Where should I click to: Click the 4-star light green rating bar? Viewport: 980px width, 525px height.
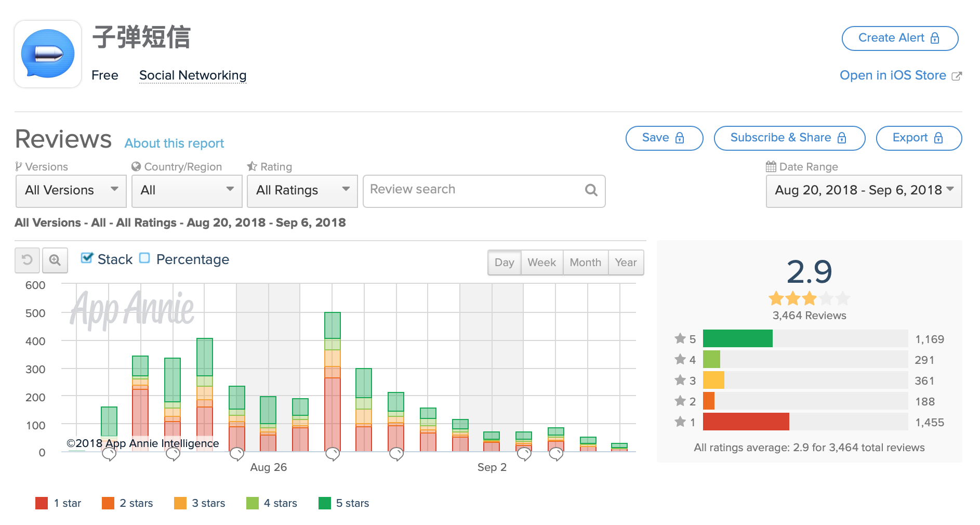711,359
